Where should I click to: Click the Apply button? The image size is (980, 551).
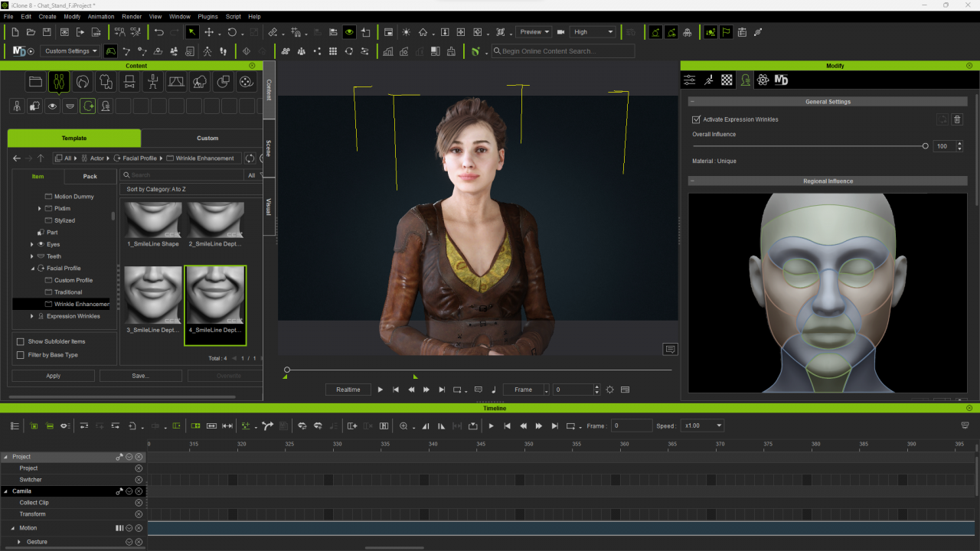coord(53,376)
